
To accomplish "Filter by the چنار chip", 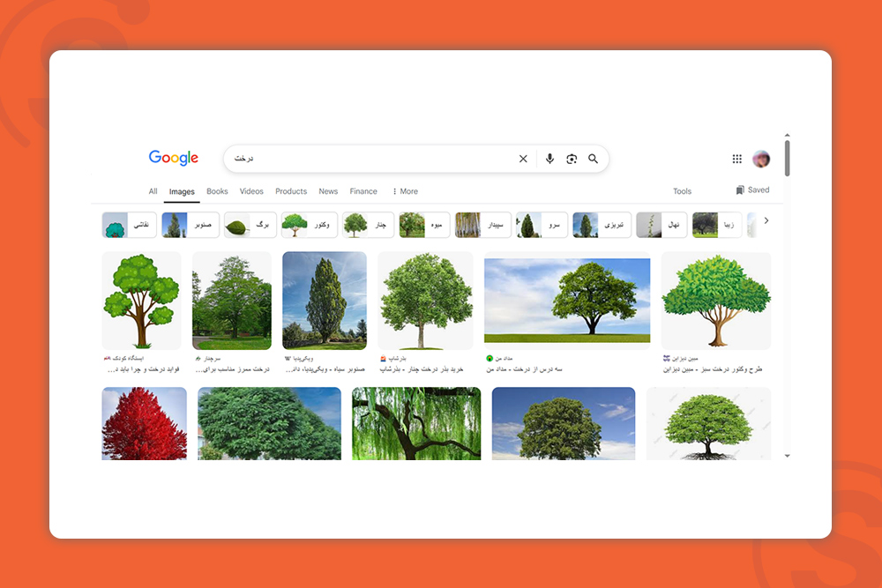I will [x=368, y=225].
